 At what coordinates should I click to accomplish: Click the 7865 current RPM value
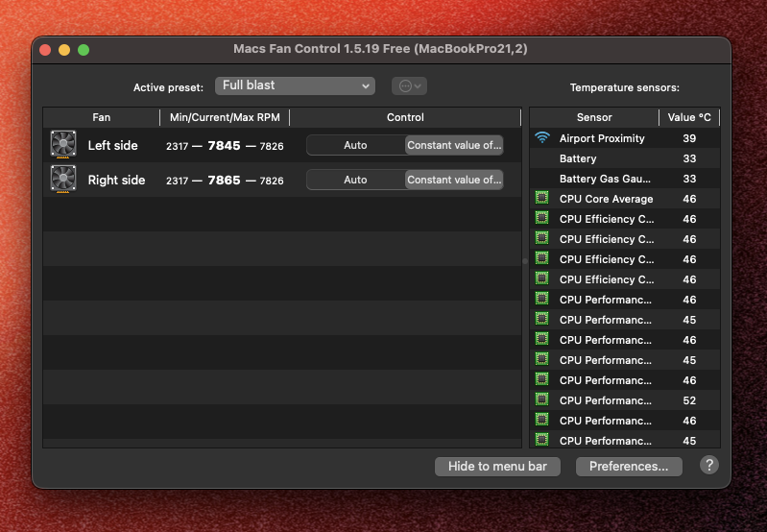(x=224, y=181)
